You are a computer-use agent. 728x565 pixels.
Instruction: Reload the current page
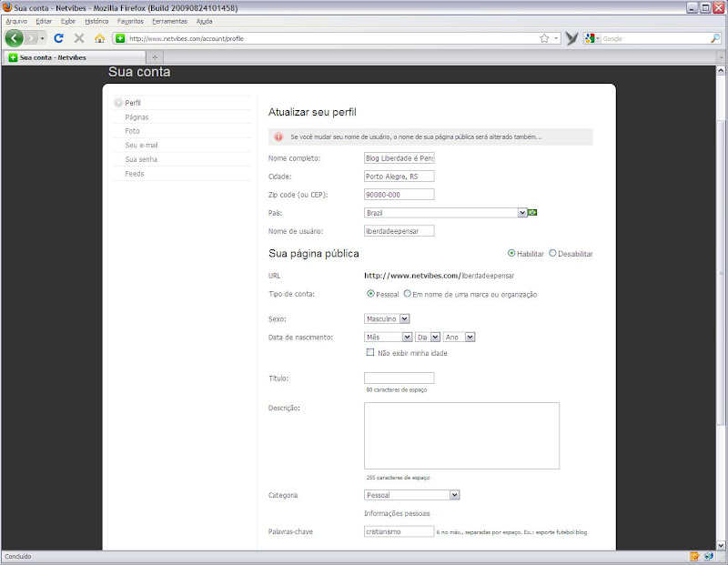pyautogui.click(x=58, y=38)
